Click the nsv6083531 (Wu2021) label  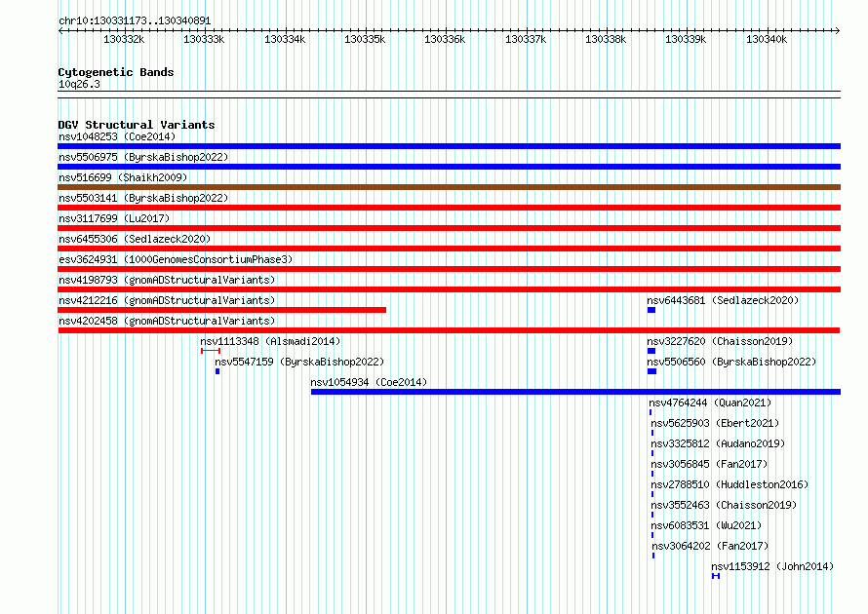click(706, 525)
